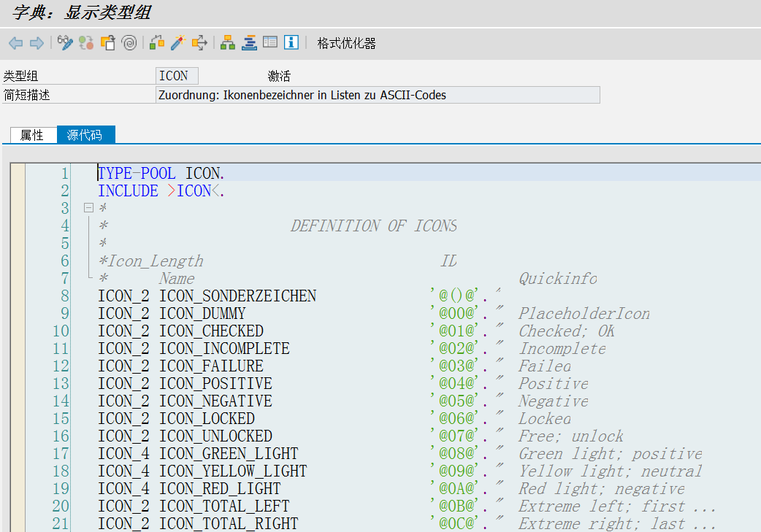Navigate back with the green left arrow

pos(15,42)
